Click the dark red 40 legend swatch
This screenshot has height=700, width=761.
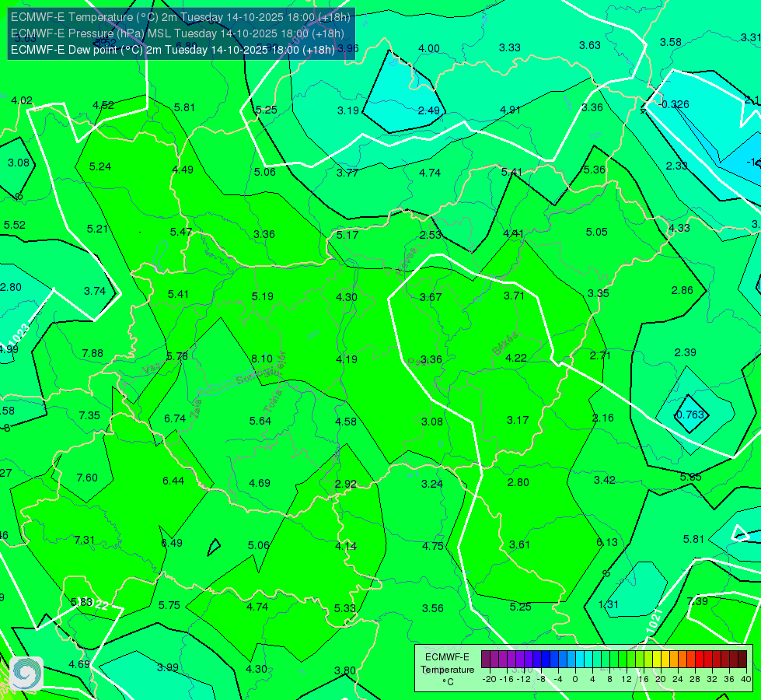tap(742, 660)
